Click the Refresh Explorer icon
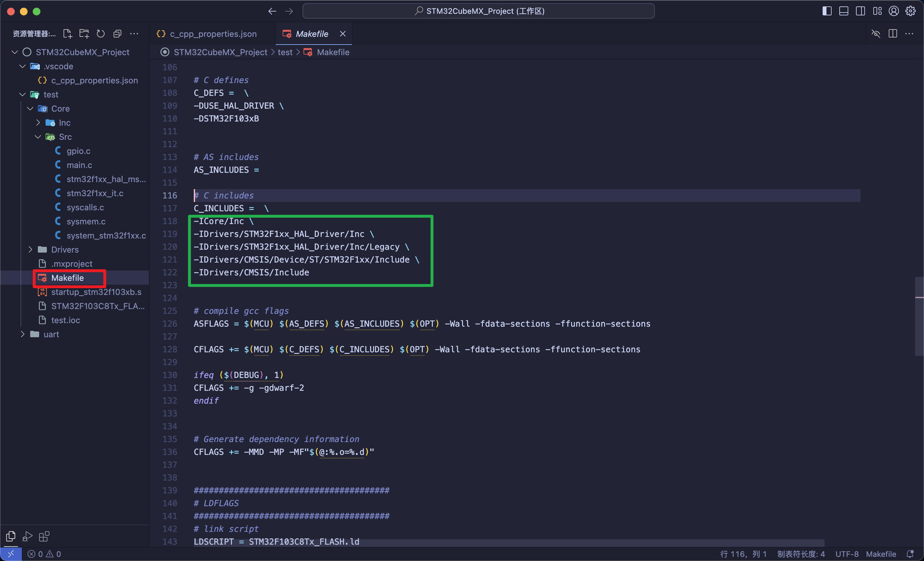The width and height of the screenshot is (924, 561). click(x=100, y=33)
